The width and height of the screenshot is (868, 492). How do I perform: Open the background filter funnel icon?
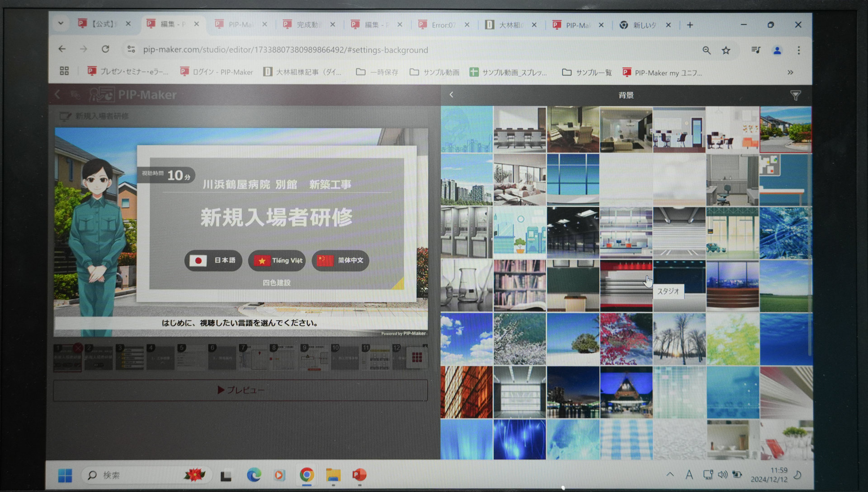[795, 95]
